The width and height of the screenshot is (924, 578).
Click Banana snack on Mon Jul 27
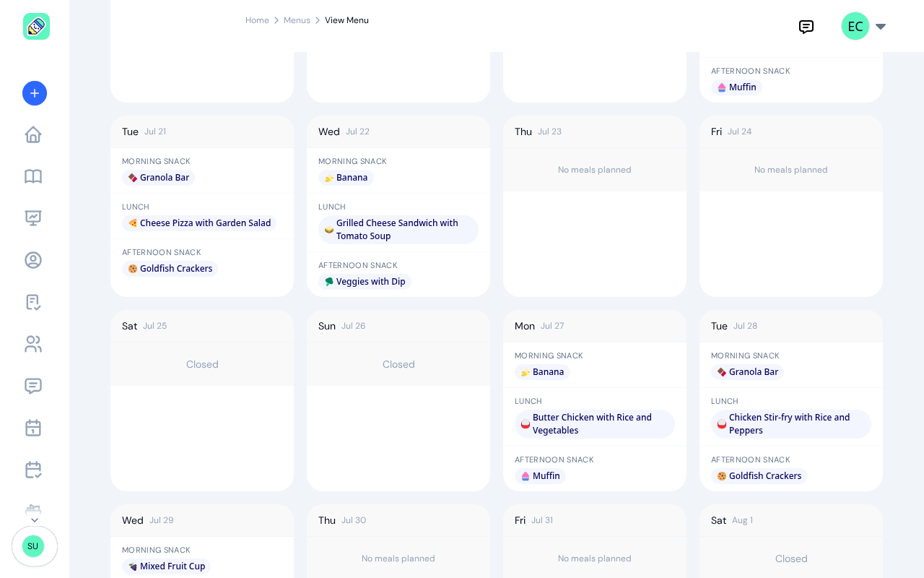pyautogui.click(x=542, y=372)
